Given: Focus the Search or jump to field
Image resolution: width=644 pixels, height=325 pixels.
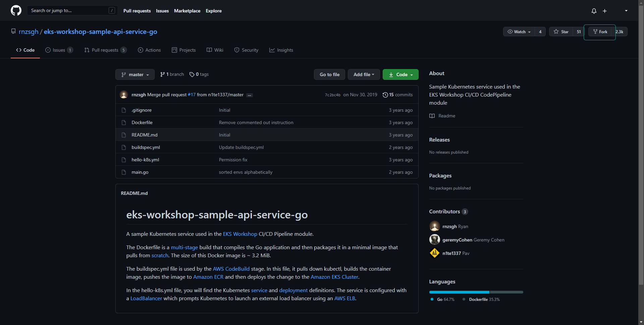Looking at the screenshot, I should (72, 10).
